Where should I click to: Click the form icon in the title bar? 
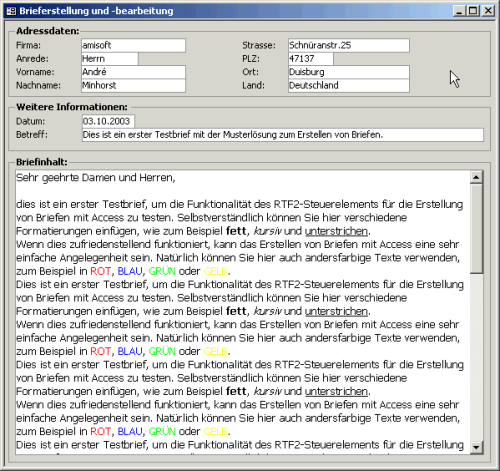(11, 11)
